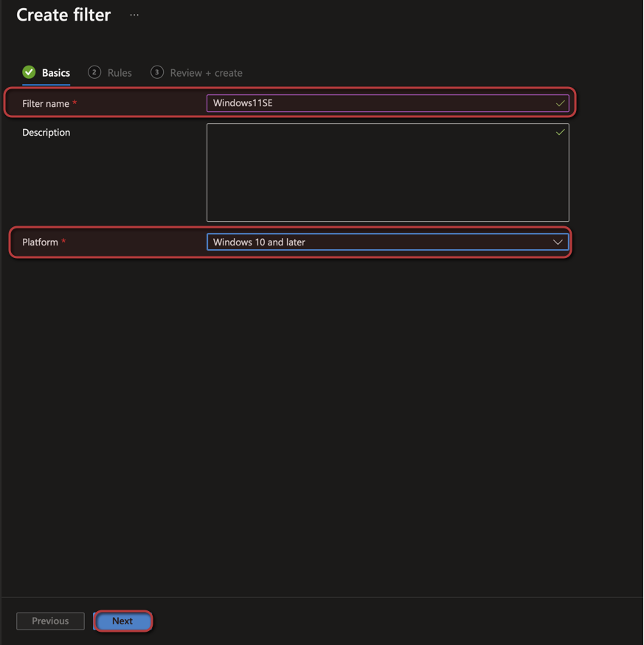Switch to the Basics tab
The width and height of the screenshot is (644, 645).
56,73
